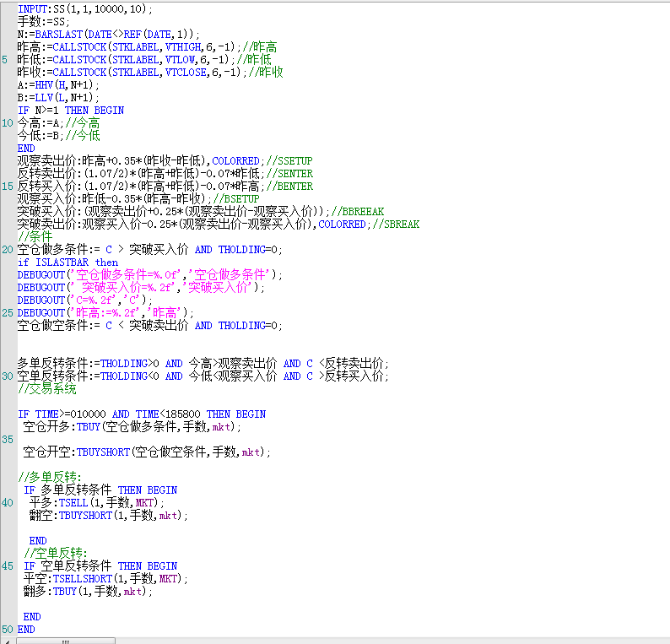Click the '//条件' comment line
This screenshot has width=670, height=644.
click(x=35, y=236)
